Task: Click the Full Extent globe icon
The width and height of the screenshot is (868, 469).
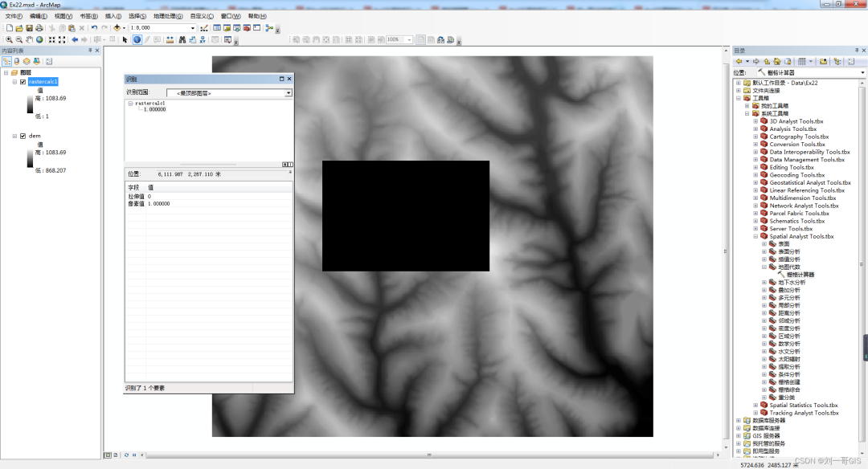Action: tap(40, 40)
